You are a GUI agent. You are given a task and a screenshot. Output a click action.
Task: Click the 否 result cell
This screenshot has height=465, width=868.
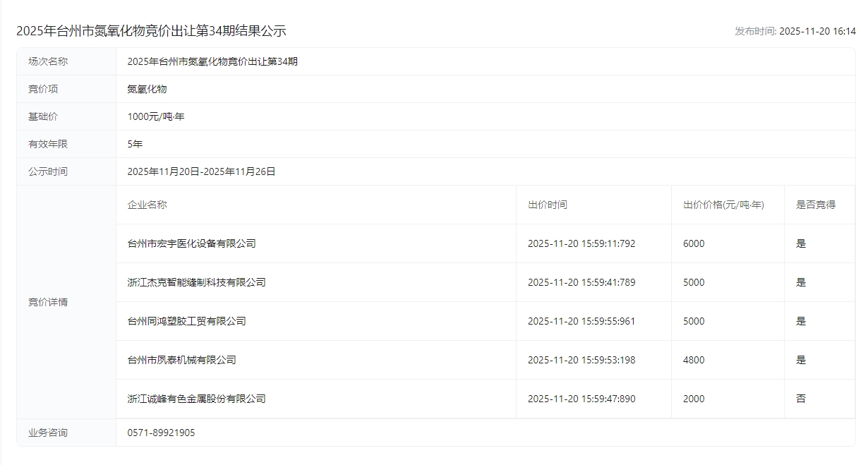point(800,399)
